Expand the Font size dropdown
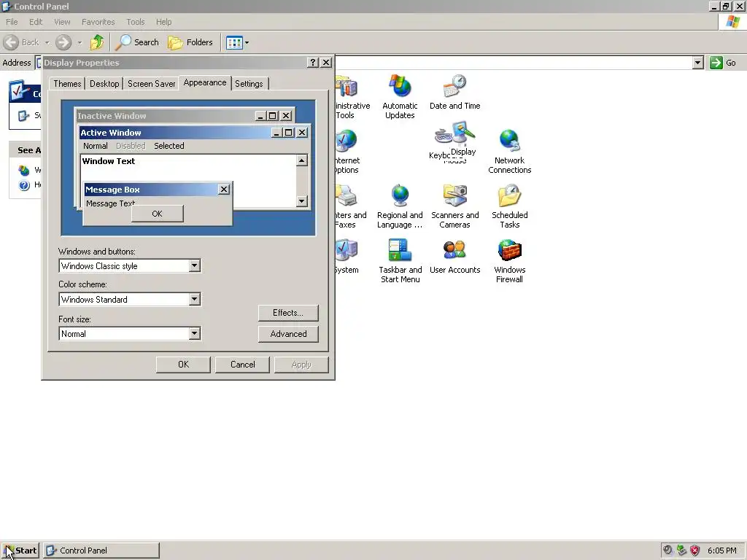Viewport: 747px width, 560px height. [x=194, y=333]
